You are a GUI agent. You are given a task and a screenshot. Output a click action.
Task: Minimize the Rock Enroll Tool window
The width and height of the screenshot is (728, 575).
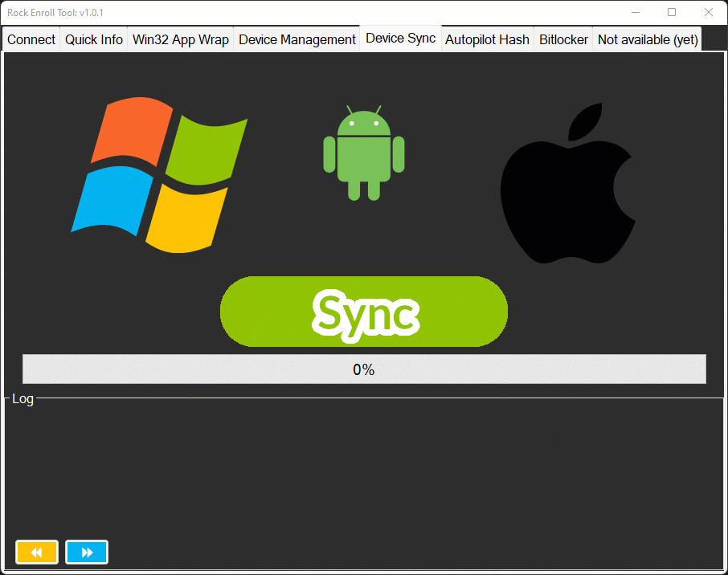(x=636, y=13)
